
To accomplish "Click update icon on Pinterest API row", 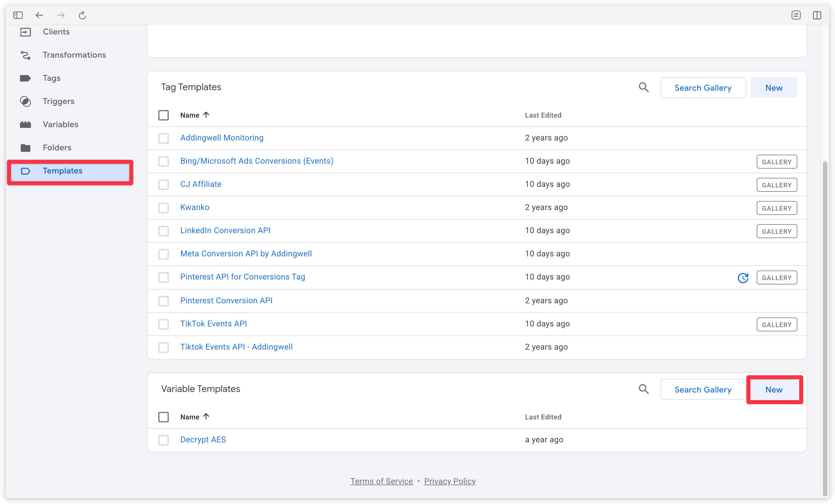I will coord(743,278).
